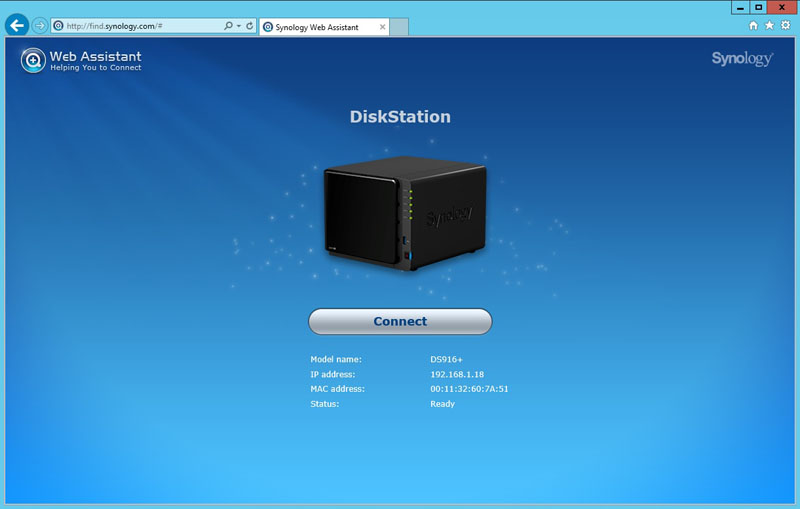This screenshot has width=800, height=509.
Task: Click the browser Home icon
Action: tap(753, 25)
